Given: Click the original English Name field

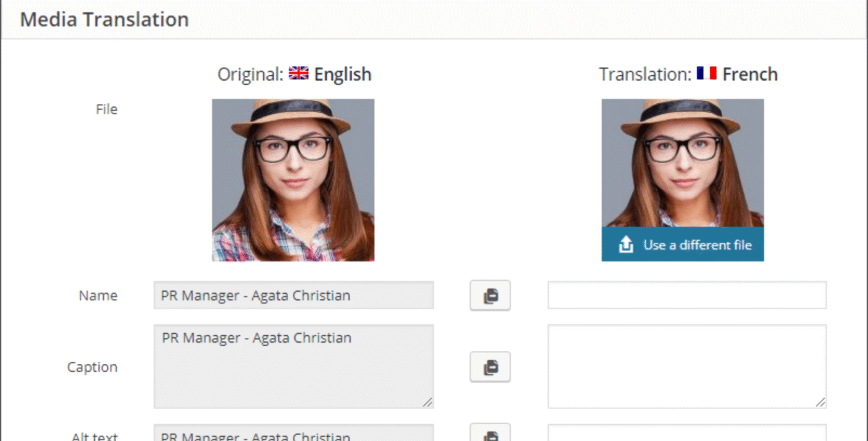Looking at the screenshot, I should pyautogui.click(x=294, y=295).
